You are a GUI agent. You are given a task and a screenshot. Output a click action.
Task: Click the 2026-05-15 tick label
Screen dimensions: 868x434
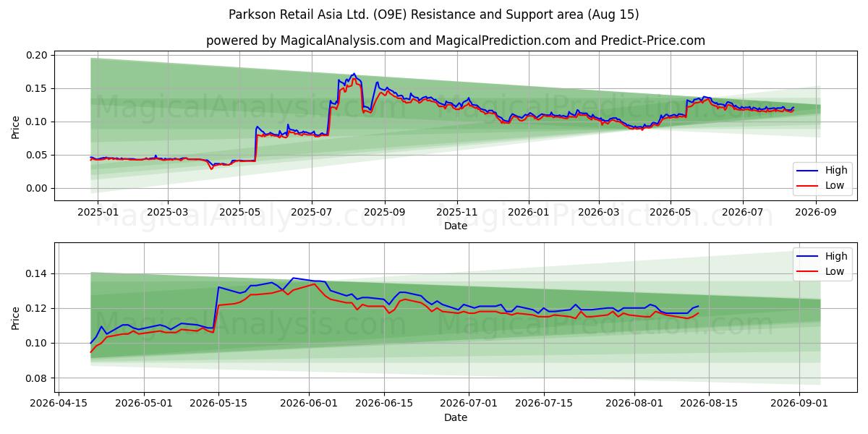pos(218,404)
